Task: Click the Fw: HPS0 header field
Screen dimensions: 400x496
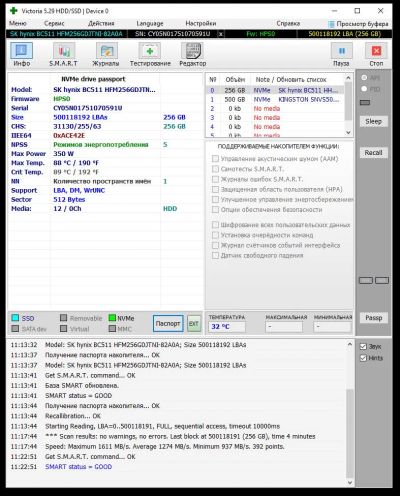Action: coord(261,34)
